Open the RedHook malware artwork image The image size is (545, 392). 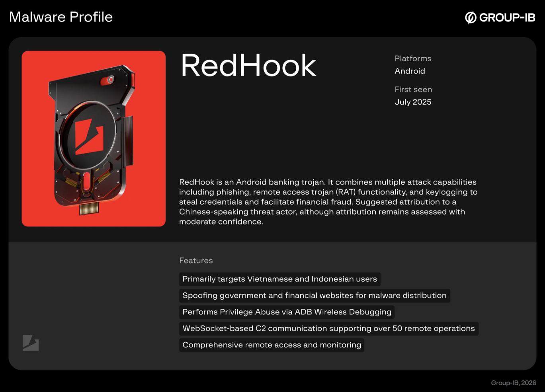pyautogui.click(x=94, y=138)
